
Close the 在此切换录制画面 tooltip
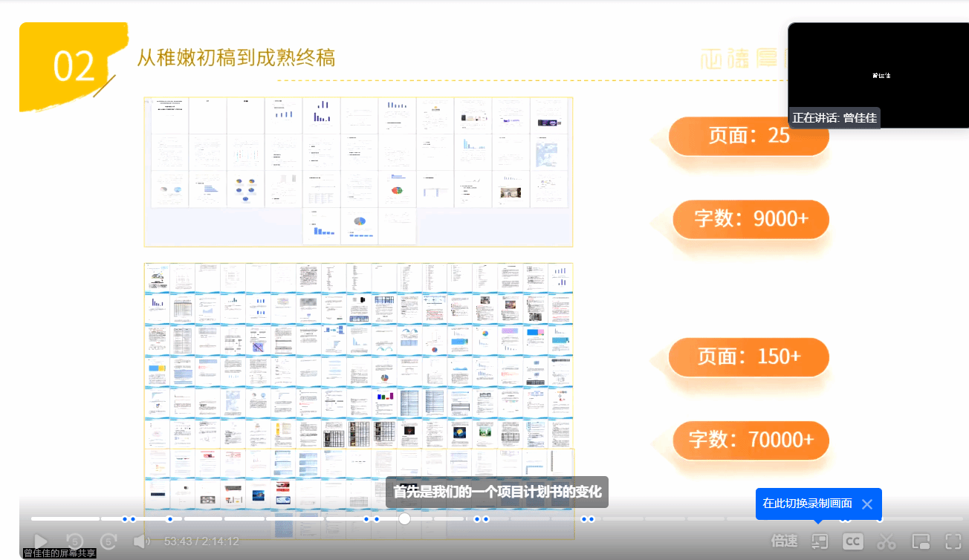click(x=866, y=504)
